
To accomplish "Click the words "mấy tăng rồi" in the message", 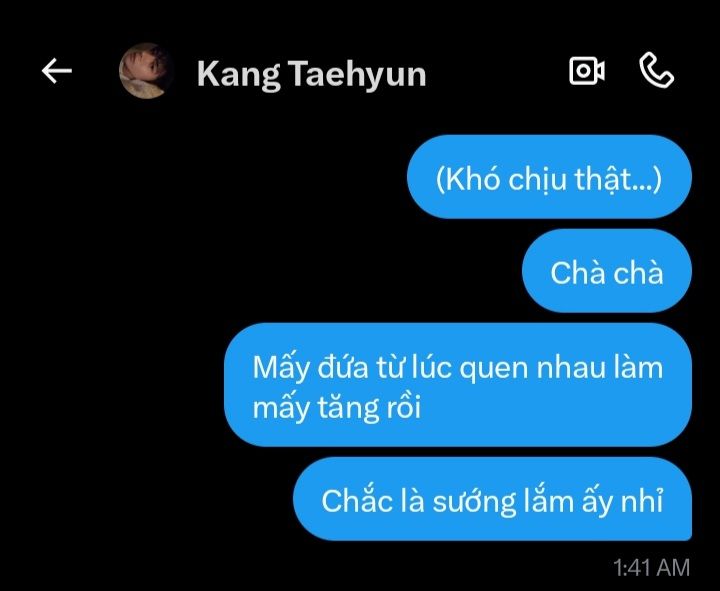I will coord(337,407).
